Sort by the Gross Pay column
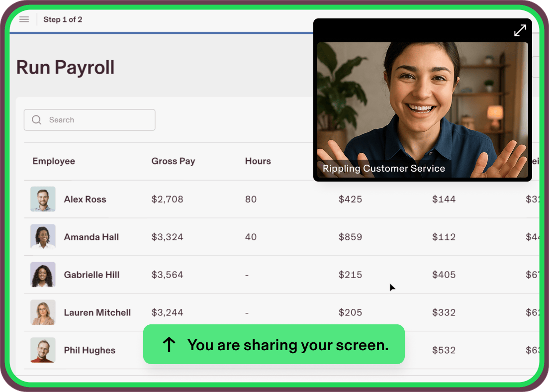The width and height of the screenshot is (549, 392). click(173, 161)
